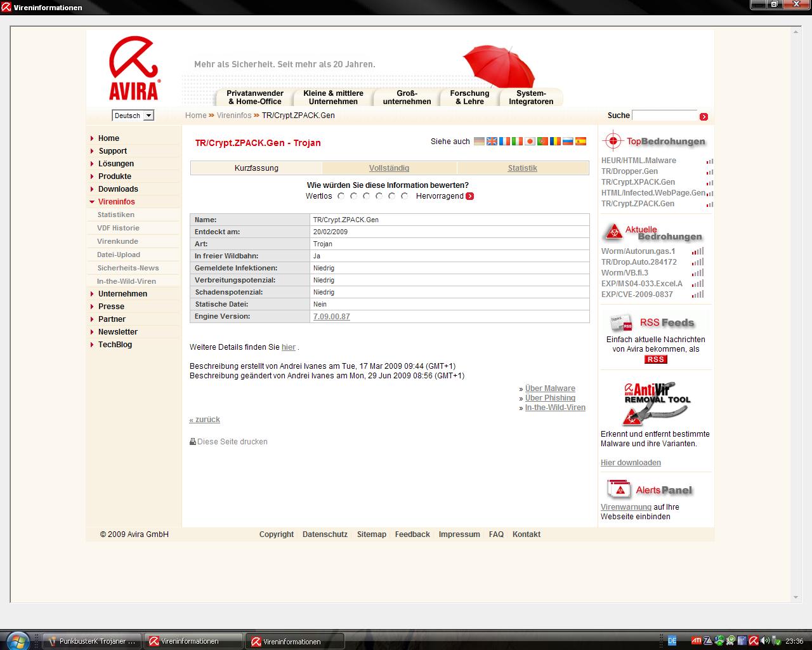
Task: Click the Vireninfos breadcrumb link
Action: (x=234, y=116)
